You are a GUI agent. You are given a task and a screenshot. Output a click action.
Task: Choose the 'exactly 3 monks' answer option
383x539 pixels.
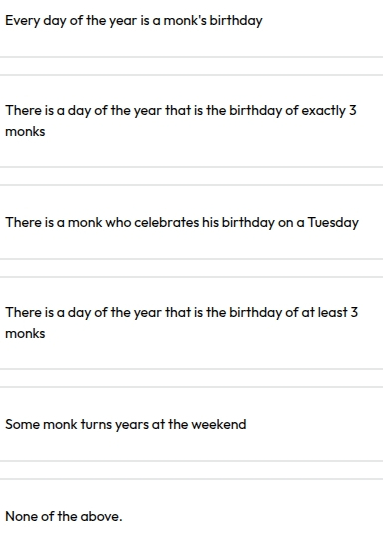point(192,121)
